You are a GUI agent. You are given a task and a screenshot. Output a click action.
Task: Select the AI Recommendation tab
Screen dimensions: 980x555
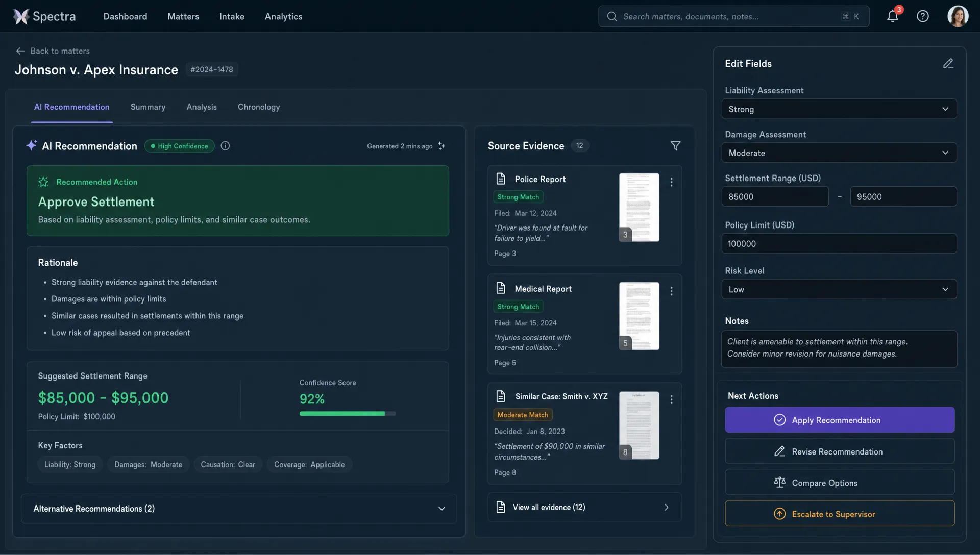tap(71, 107)
